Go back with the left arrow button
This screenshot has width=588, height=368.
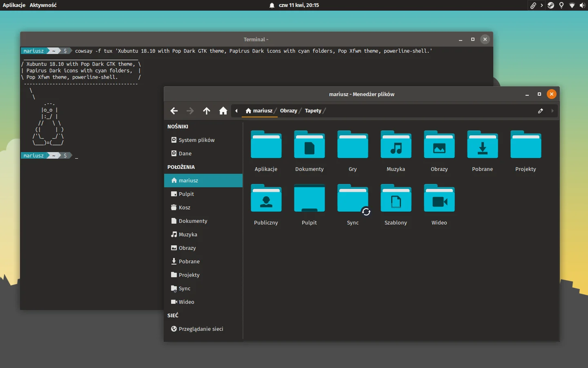pos(174,111)
